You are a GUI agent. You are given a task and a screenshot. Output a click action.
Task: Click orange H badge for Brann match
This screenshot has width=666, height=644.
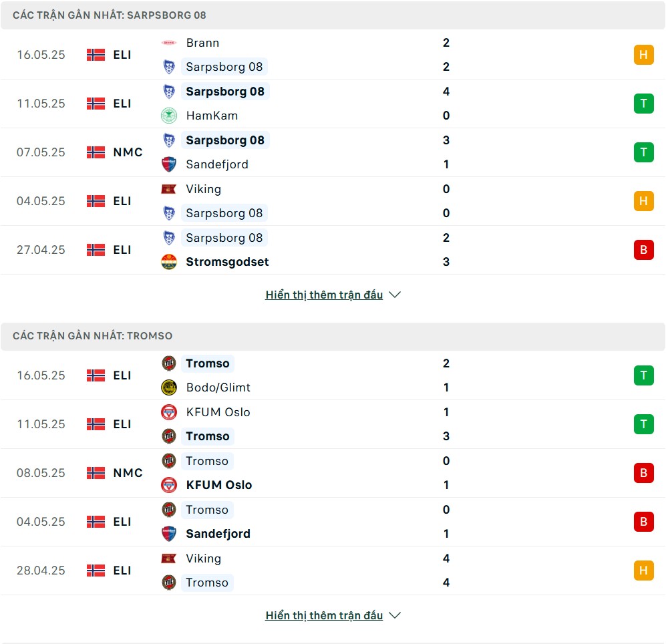[643, 55]
